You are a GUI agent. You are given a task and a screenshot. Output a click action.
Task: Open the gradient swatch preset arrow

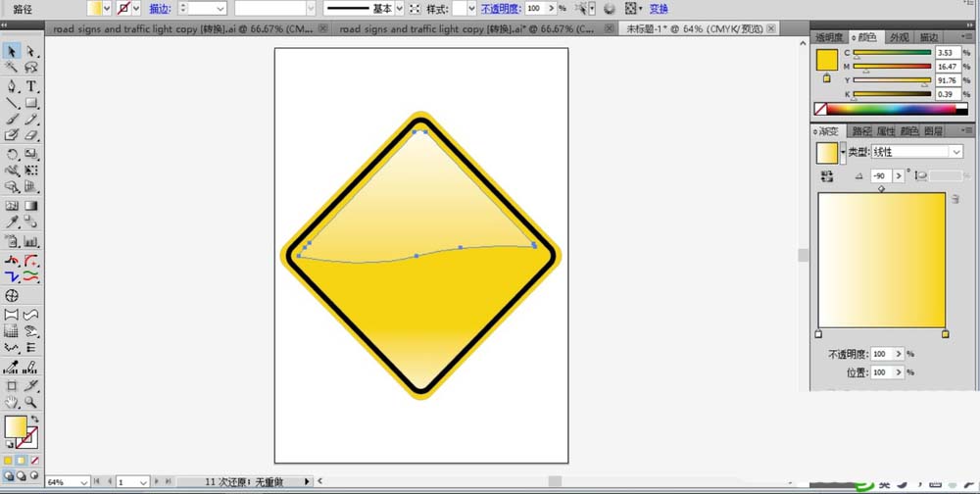pyautogui.click(x=843, y=153)
